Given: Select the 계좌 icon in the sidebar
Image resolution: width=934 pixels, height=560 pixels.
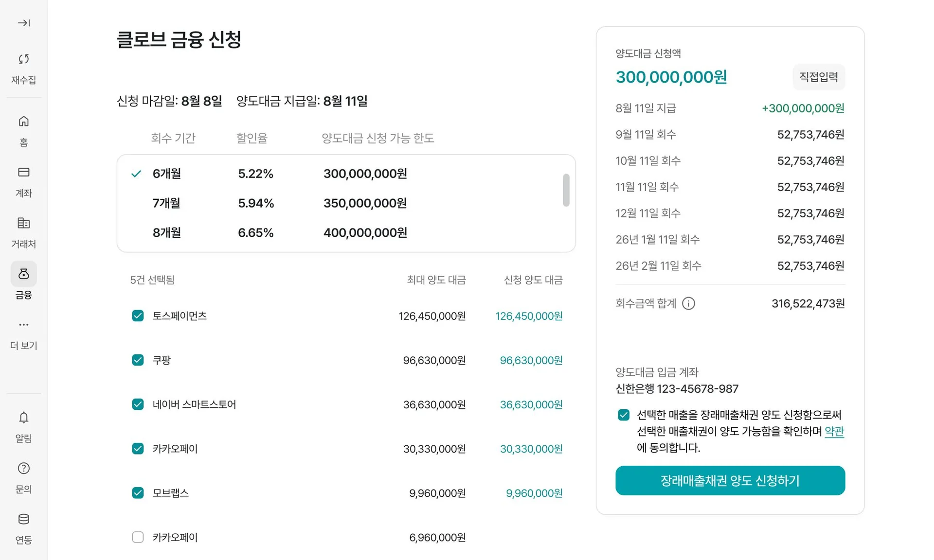Looking at the screenshot, I should 23,180.
